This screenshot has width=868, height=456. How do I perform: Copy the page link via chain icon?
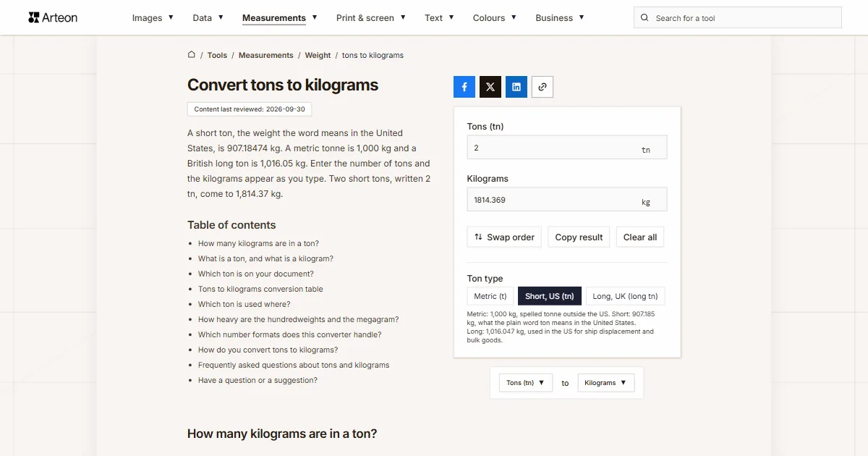click(x=542, y=87)
